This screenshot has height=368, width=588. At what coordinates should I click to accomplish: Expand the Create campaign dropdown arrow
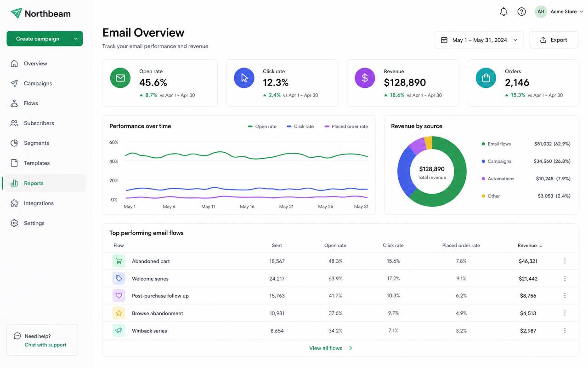(x=76, y=39)
